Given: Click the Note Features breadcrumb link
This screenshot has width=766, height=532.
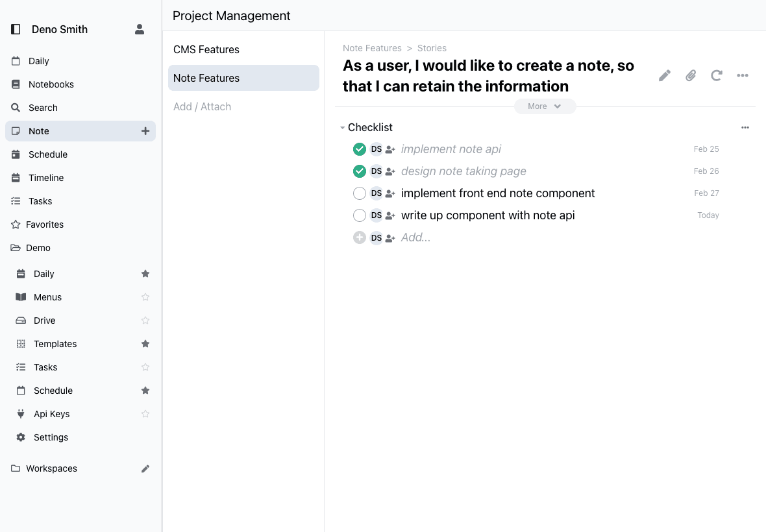Looking at the screenshot, I should [372, 48].
